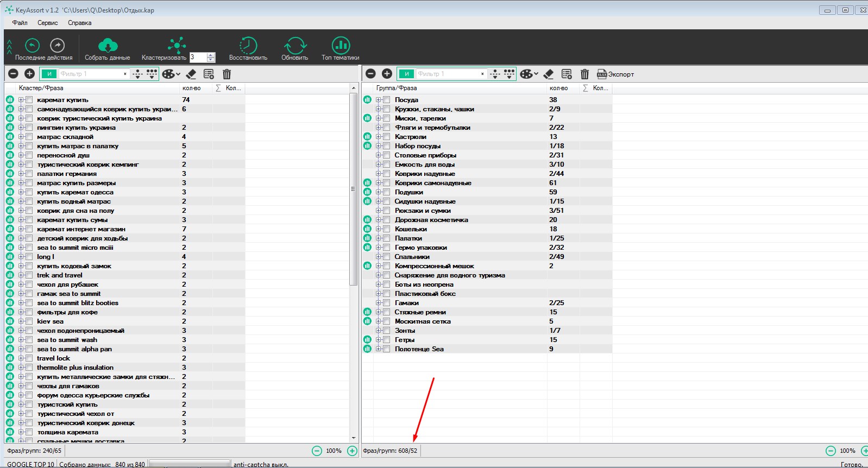868x468 pixels.
Task: Click the Обновить refresh icon
Action: point(295,45)
